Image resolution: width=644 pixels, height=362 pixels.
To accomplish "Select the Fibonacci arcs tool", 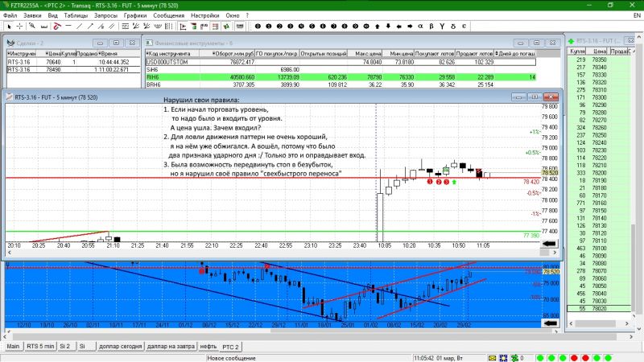I will coord(158,27).
